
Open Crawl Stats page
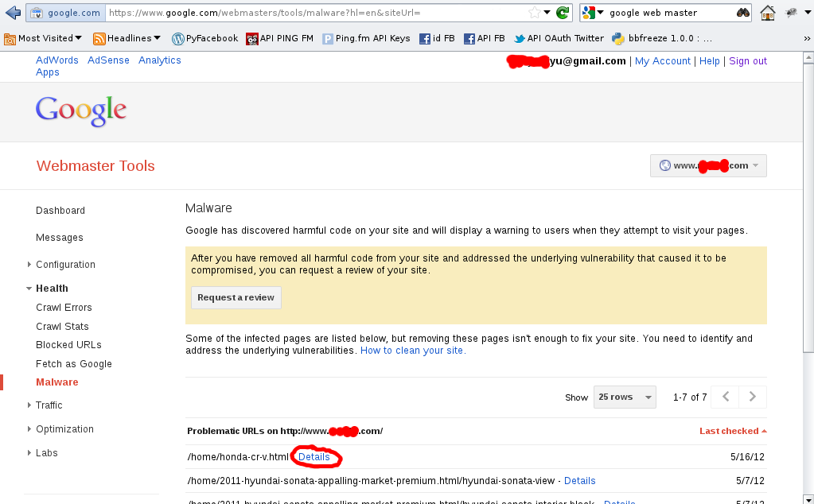(x=62, y=327)
